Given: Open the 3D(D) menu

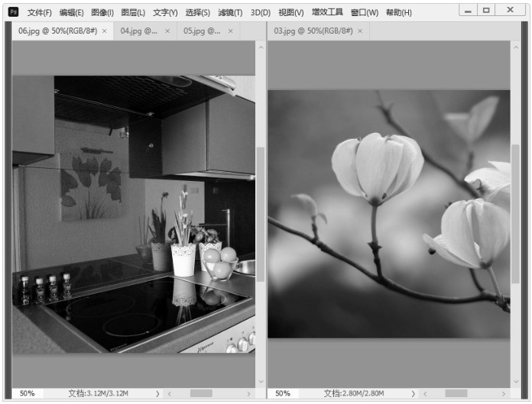Looking at the screenshot, I should 261,13.
